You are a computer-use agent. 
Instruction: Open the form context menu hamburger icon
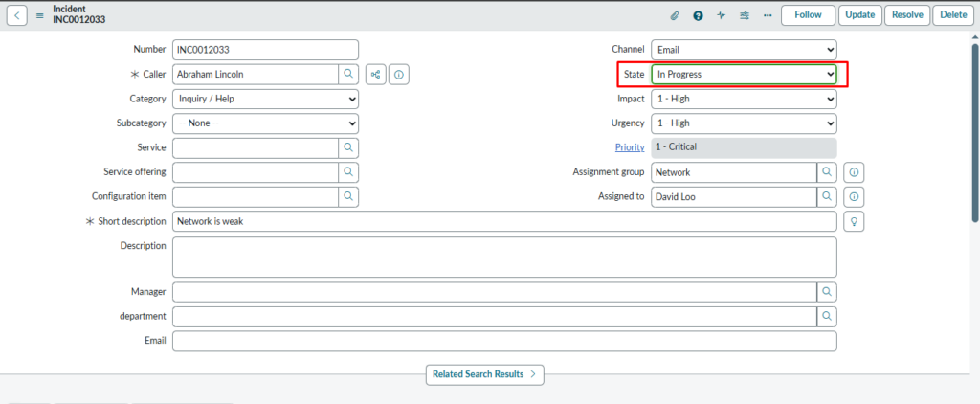point(40,15)
